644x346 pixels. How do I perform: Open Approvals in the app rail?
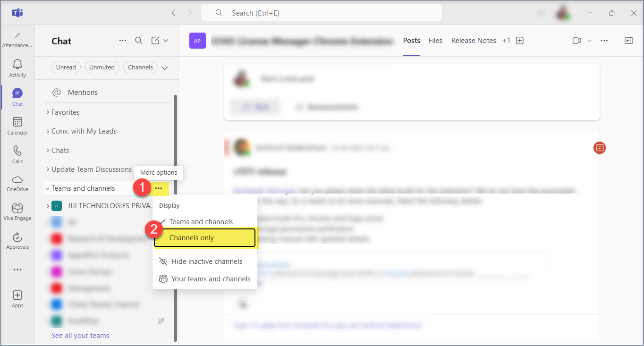click(x=17, y=241)
